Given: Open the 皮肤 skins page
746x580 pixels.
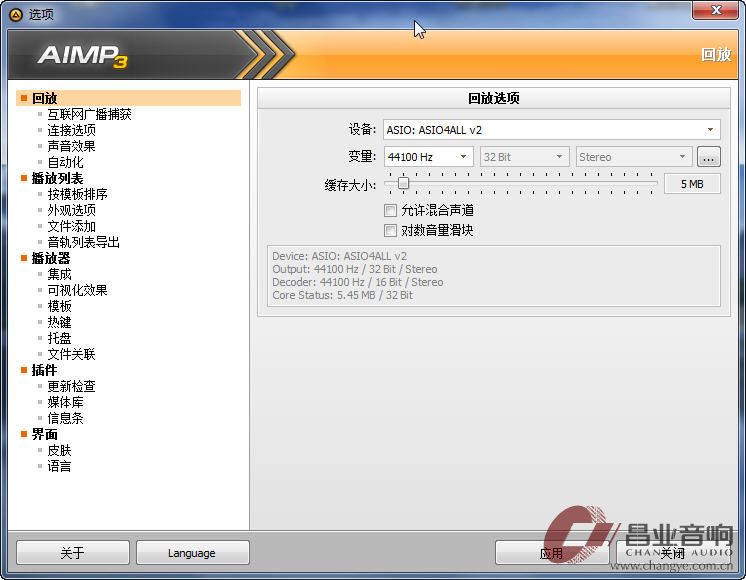Looking at the screenshot, I should coord(59,450).
